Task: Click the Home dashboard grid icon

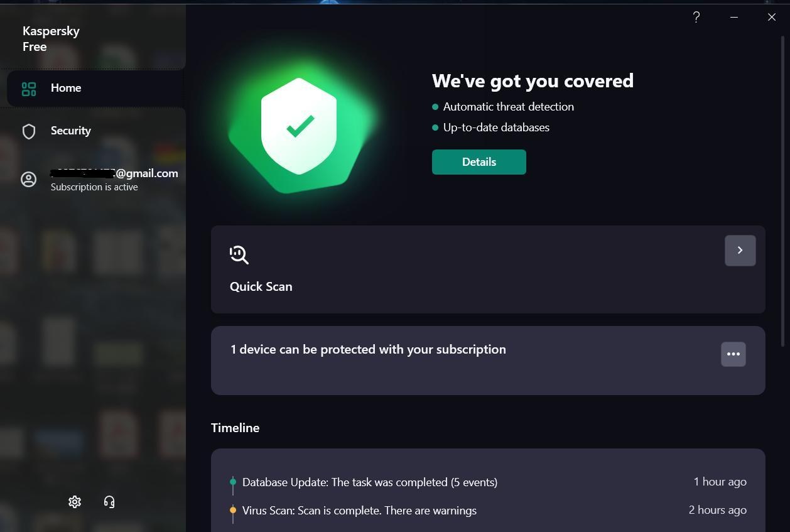Action: 29,89
